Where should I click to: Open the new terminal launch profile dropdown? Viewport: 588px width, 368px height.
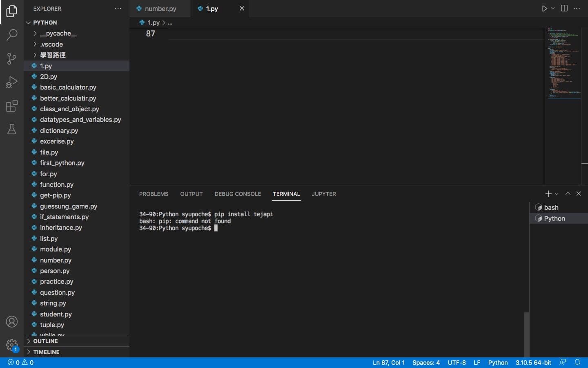click(557, 194)
